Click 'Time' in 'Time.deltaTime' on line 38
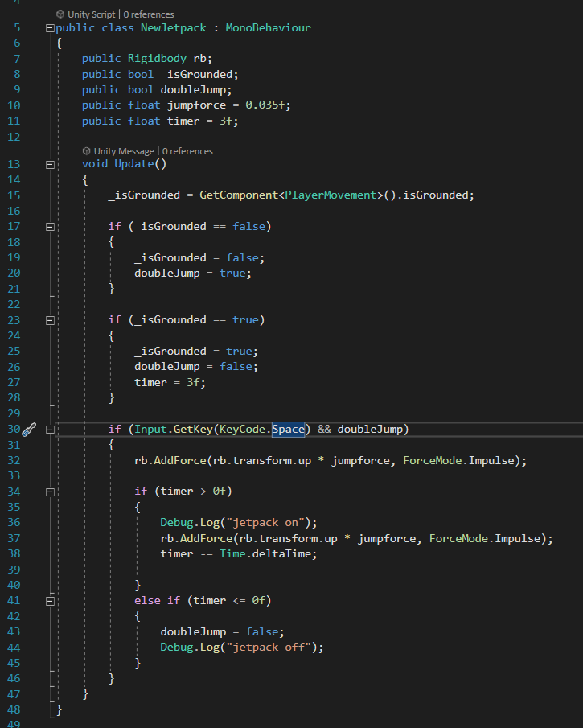This screenshot has width=583, height=728. click(232, 554)
